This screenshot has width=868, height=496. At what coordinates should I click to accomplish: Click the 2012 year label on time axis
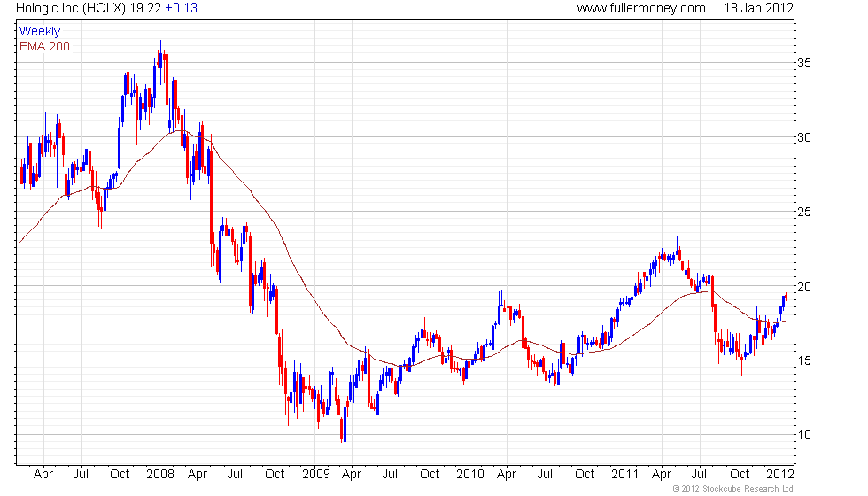pos(780,475)
